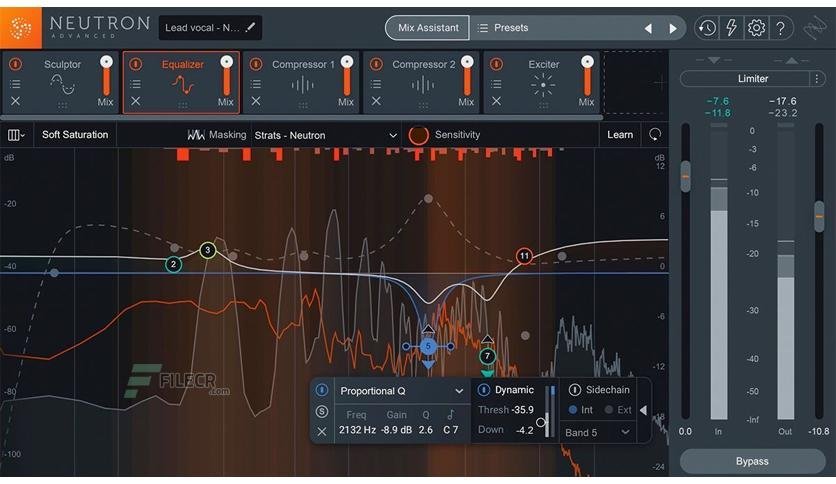Viewport: 836px width, 484px height.
Task: Open help question mark icon
Action: pyautogui.click(x=781, y=28)
